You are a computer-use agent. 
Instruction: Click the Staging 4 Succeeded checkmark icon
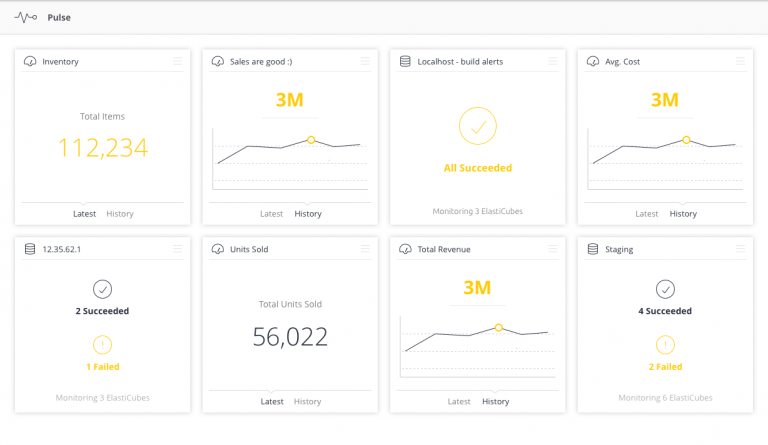(x=665, y=289)
